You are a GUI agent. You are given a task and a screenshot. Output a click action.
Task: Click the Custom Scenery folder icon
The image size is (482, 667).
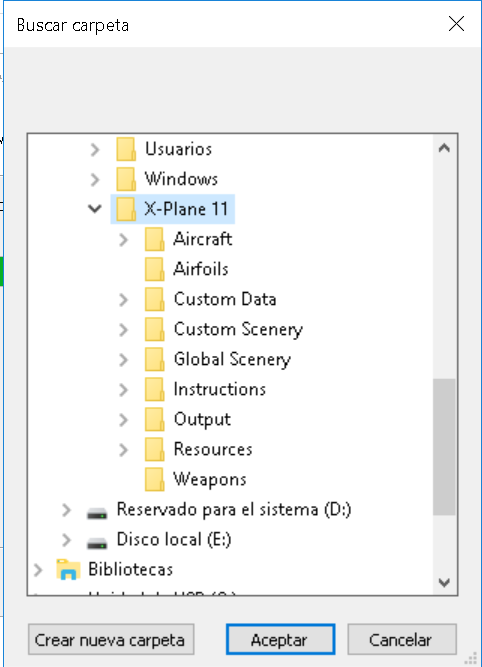[154, 329]
